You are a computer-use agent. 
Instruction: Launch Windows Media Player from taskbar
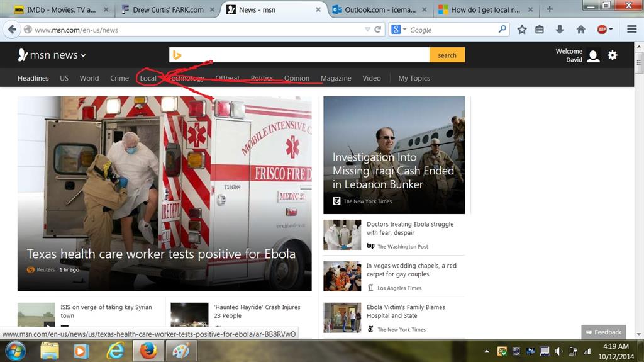81,351
